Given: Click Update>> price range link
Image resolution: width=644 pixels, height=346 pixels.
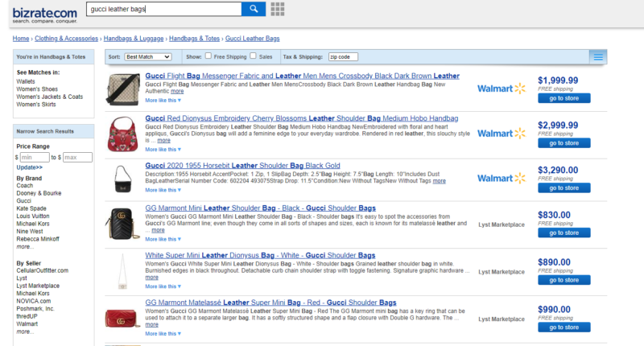Looking at the screenshot, I should click(x=29, y=167).
